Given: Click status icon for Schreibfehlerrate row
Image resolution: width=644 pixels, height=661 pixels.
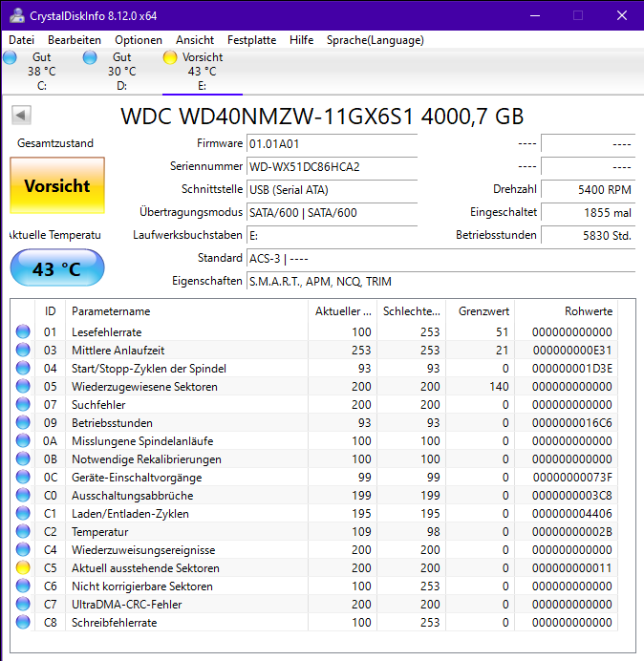Looking at the screenshot, I should tap(23, 622).
